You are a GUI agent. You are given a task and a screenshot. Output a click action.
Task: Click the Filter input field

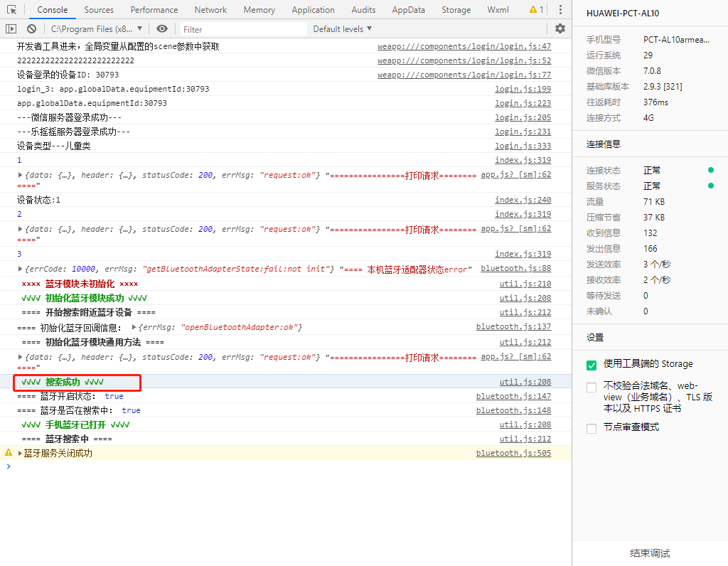pos(242,29)
